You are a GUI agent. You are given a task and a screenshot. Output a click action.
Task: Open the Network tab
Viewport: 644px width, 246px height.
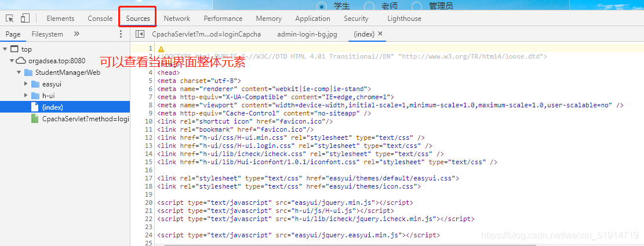click(x=177, y=19)
